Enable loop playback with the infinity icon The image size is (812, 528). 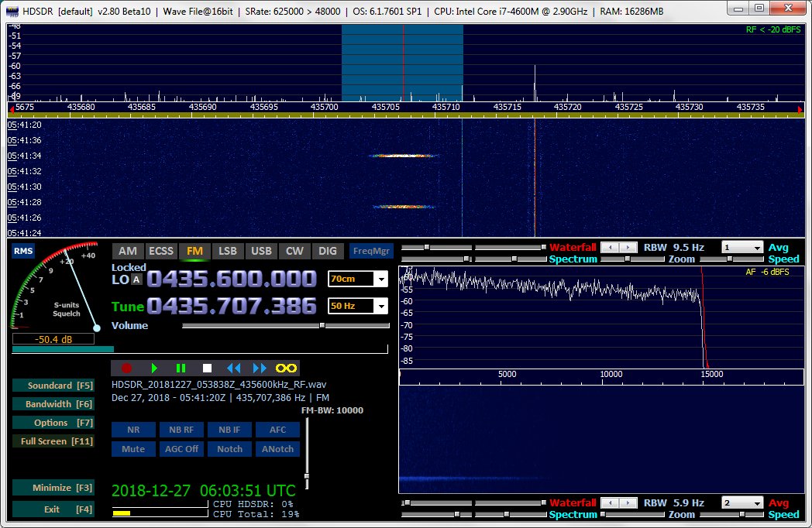tap(284, 368)
